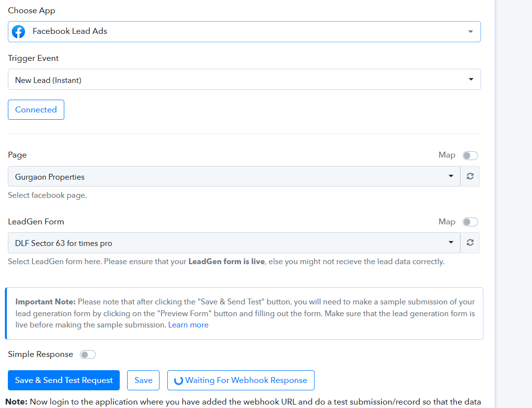Expand the Choose App dropdown arrow
This screenshot has width=532, height=408.
(471, 31)
